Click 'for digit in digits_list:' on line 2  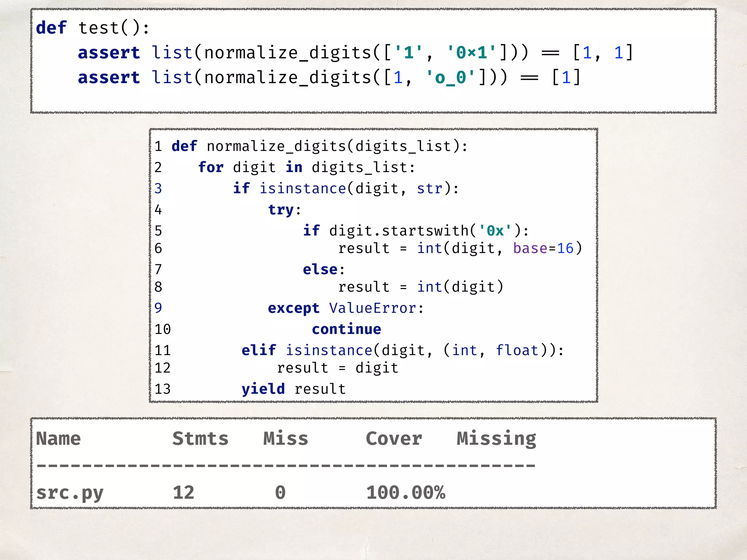(307, 168)
